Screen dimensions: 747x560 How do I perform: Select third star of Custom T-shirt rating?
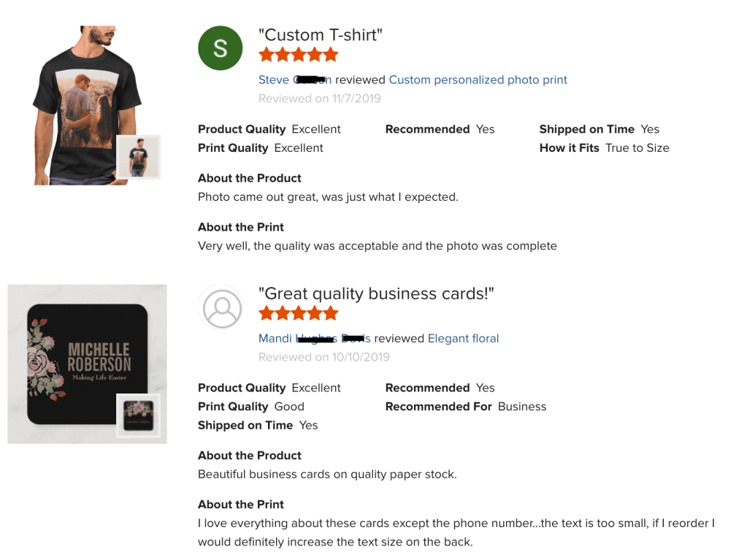pyautogui.click(x=299, y=55)
